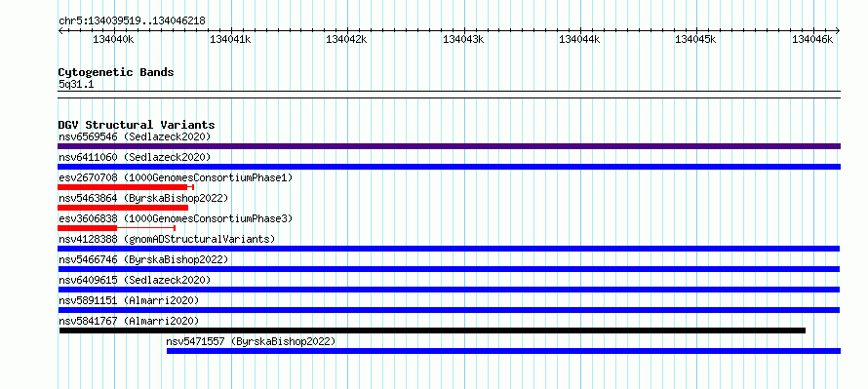The image size is (868, 389).
Task: Select the dark purple nsv6569546 variant bar
Action: 449,146
